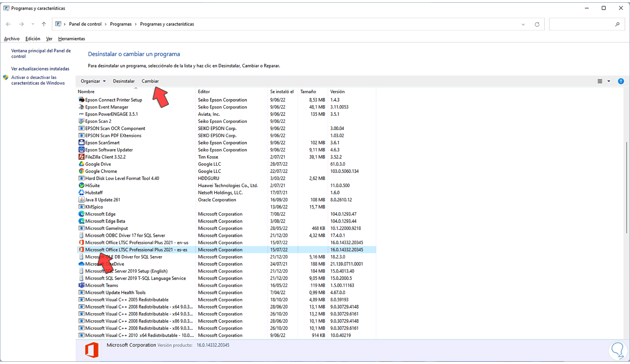Click the Epson Software Updater icon
Screen dimensions: 630x364
[x=81, y=150]
